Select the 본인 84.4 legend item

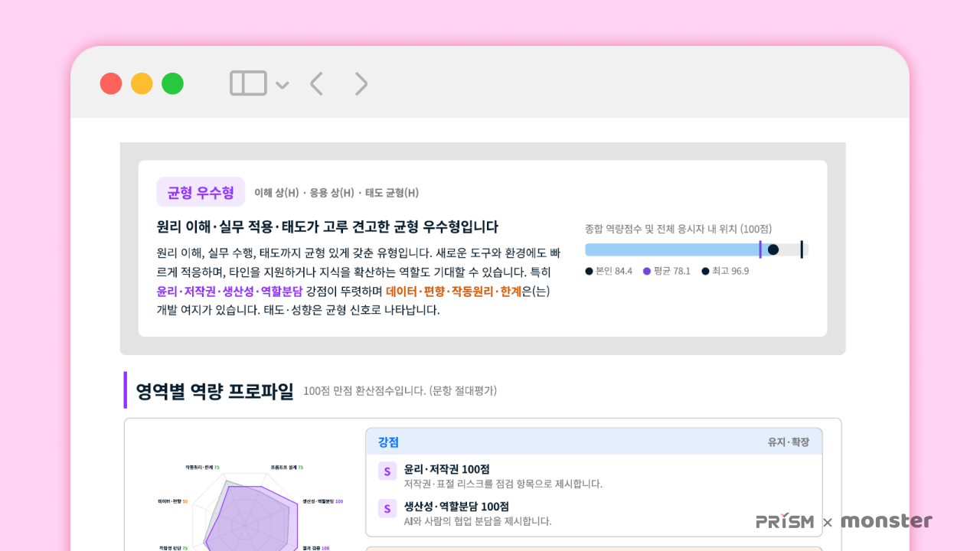coord(609,271)
